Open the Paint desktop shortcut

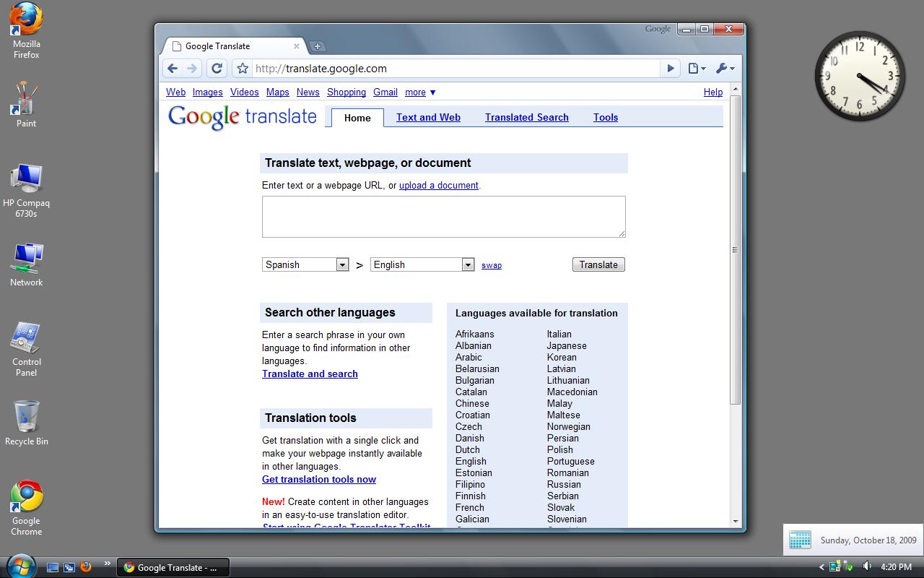pos(26,103)
